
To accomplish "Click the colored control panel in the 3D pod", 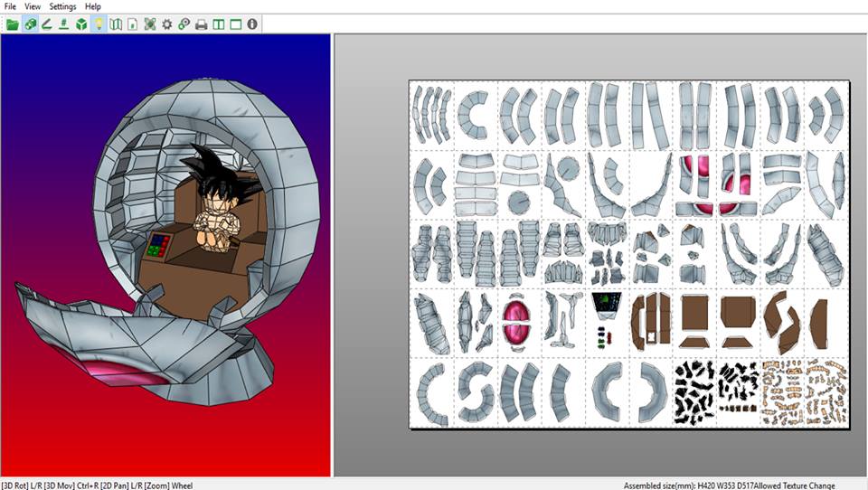I will [158, 245].
